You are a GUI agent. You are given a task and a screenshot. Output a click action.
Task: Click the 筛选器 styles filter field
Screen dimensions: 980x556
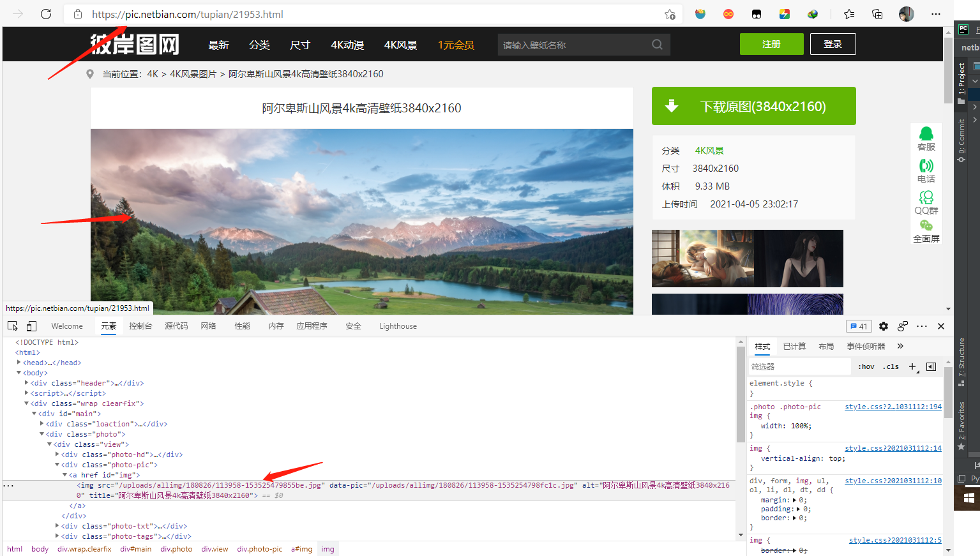[799, 366]
